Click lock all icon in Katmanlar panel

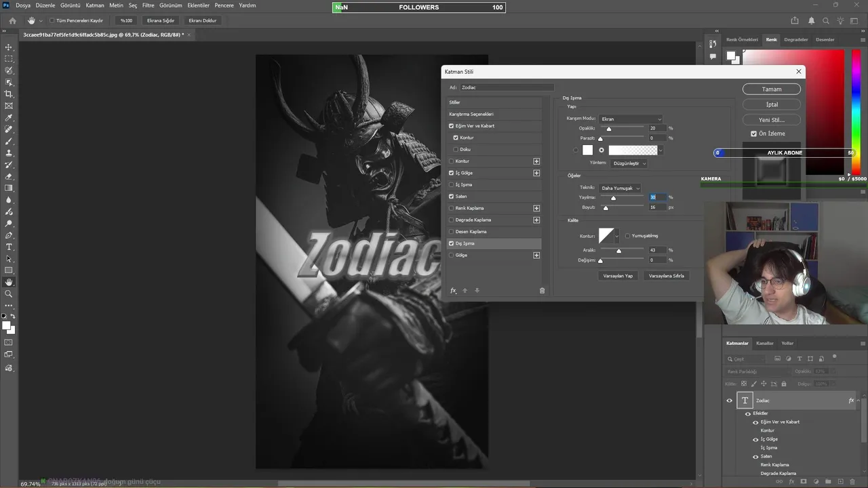(x=785, y=384)
